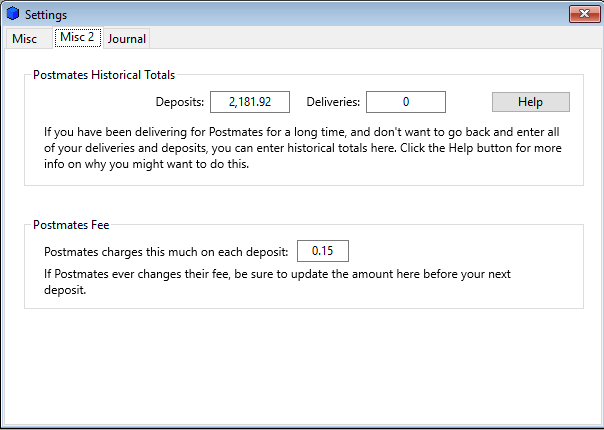Image resolution: width=604 pixels, height=430 pixels.
Task: Click the Help button
Action: point(530,102)
